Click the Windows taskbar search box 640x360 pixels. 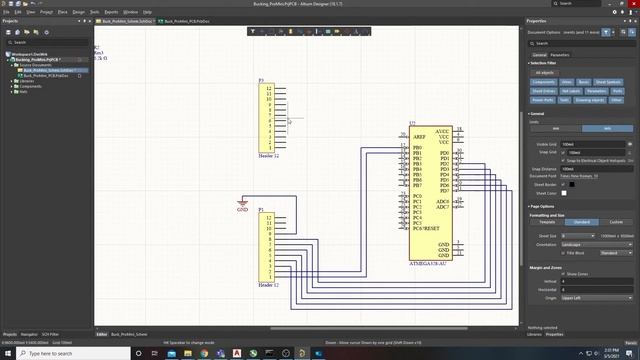[73, 353]
